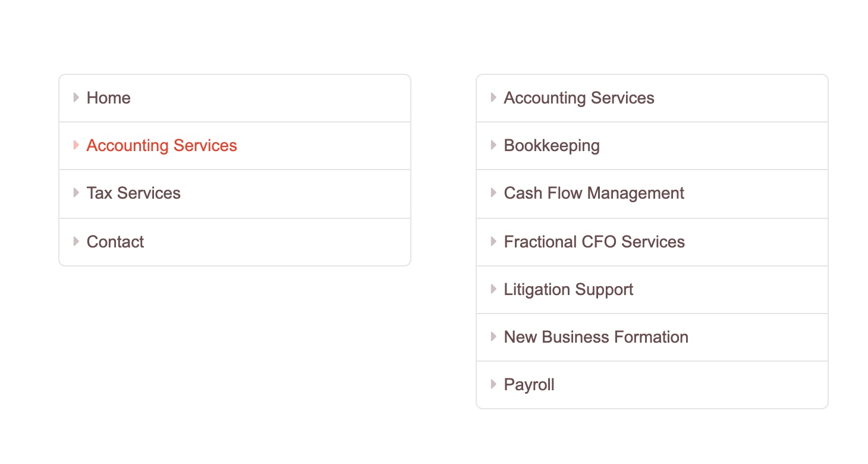Screen dimensions: 868x464
Task: Navigate to the Litigation Support link
Action: coord(568,290)
